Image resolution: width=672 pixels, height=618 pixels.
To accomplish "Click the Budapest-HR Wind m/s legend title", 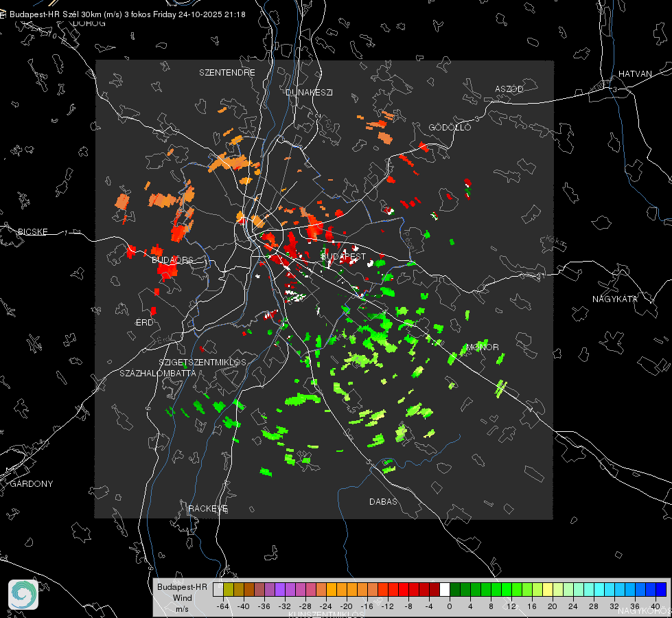I will 182,598.
